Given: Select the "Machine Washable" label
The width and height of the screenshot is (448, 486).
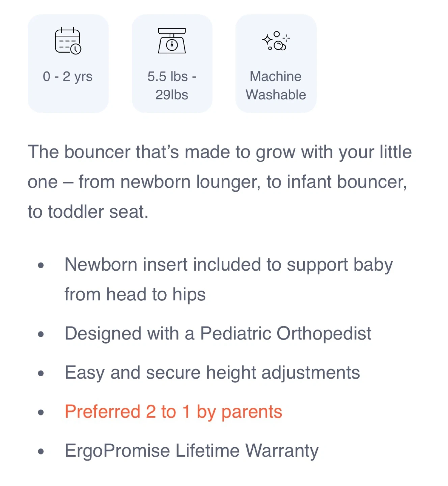Looking at the screenshot, I should pos(276,85).
